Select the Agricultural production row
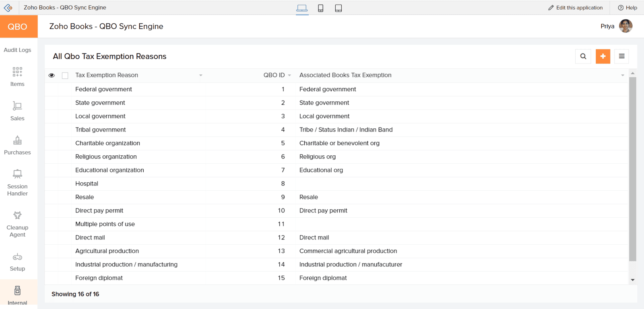Screen dimensions: 644x309 tap(336, 251)
